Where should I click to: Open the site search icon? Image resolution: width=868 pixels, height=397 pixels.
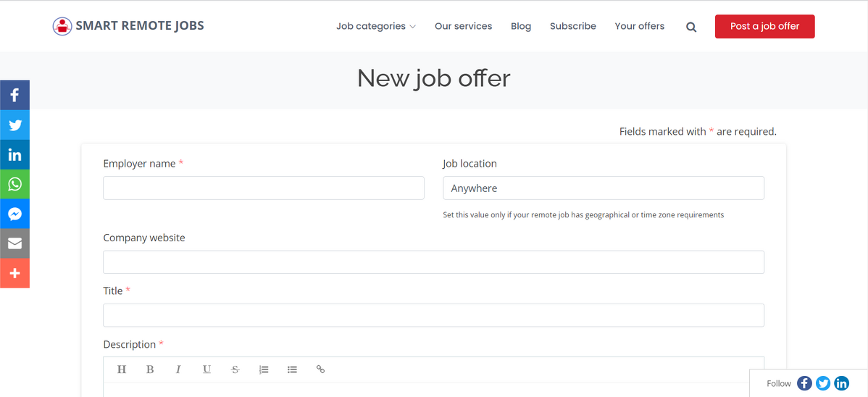click(x=691, y=27)
